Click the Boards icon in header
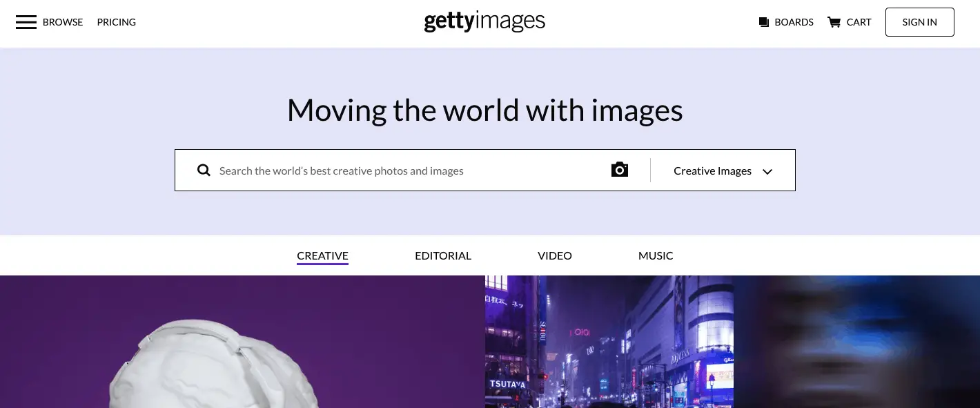 tap(764, 22)
